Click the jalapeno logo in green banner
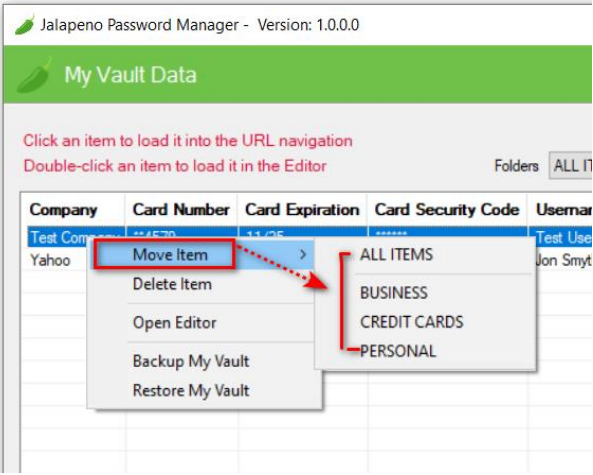The width and height of the screenshot is (593, 475). click(35, 75)
